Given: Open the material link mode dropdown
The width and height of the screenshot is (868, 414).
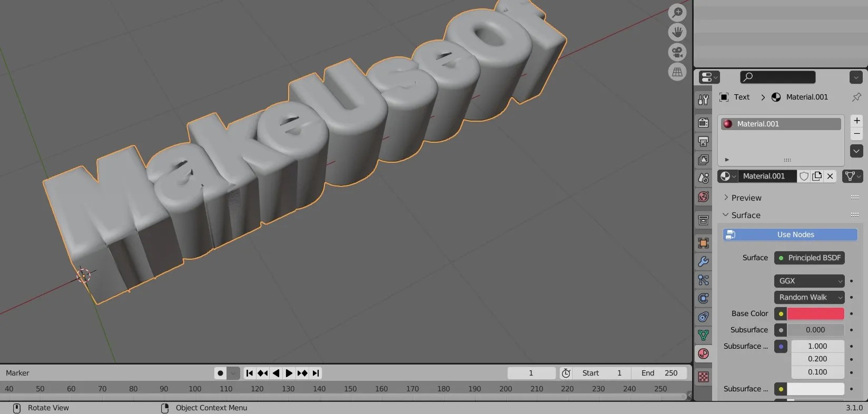Looking at the screenshot, I should 852,176.
